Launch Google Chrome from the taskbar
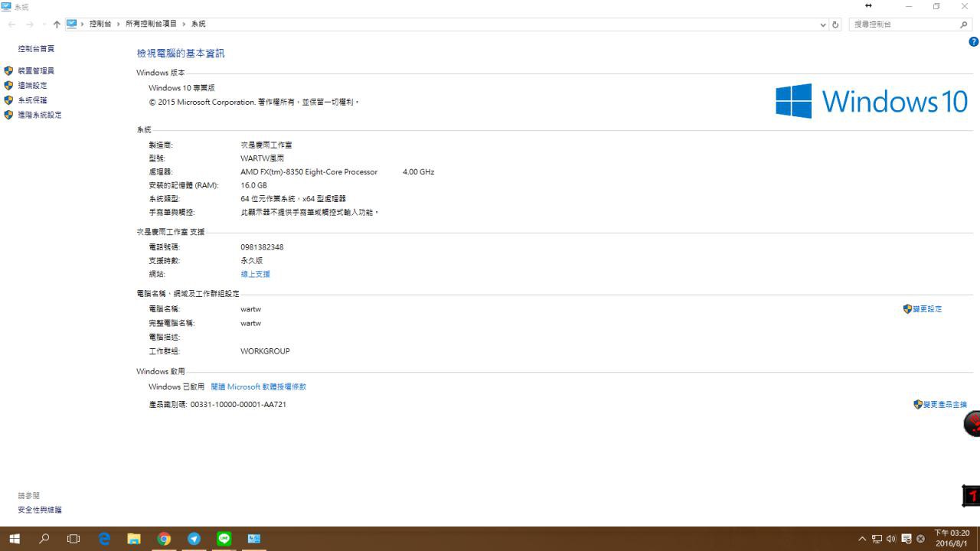The height and width of the screenshot is (551, 980). click(164, 539)
